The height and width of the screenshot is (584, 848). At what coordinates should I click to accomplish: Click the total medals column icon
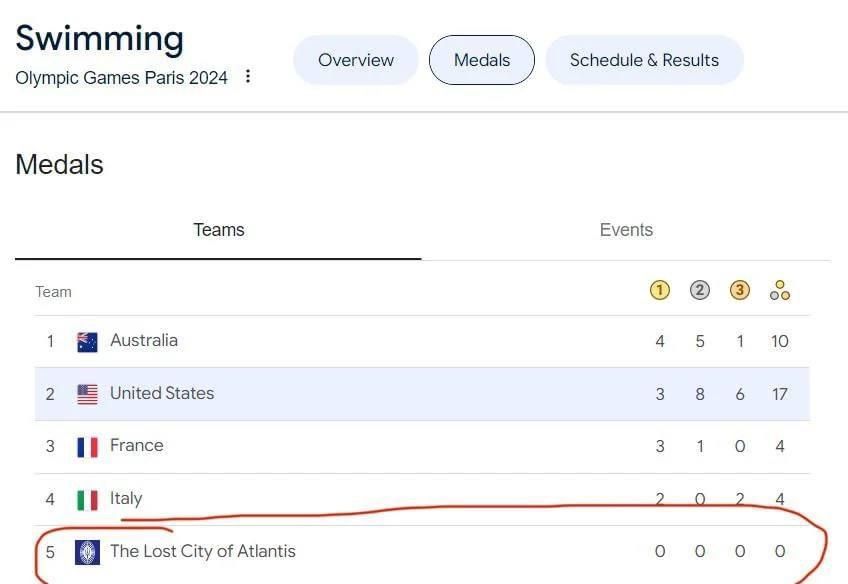pos(779,290)
